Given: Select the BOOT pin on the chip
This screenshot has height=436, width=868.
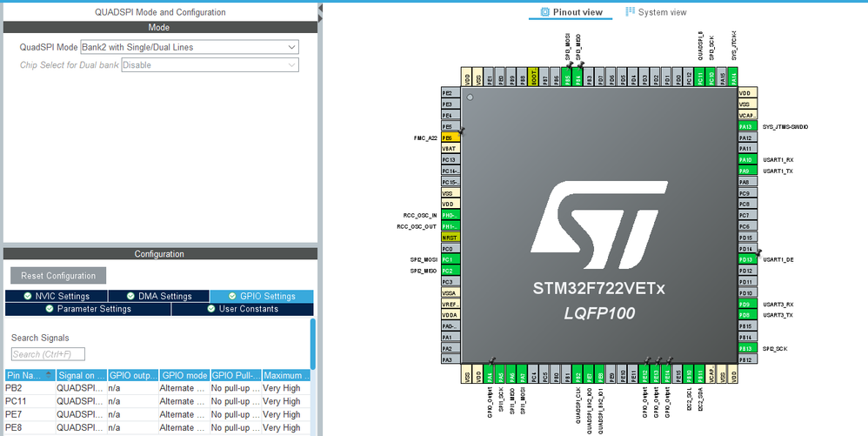Looking at the screenshot, I should coord(533,77).
